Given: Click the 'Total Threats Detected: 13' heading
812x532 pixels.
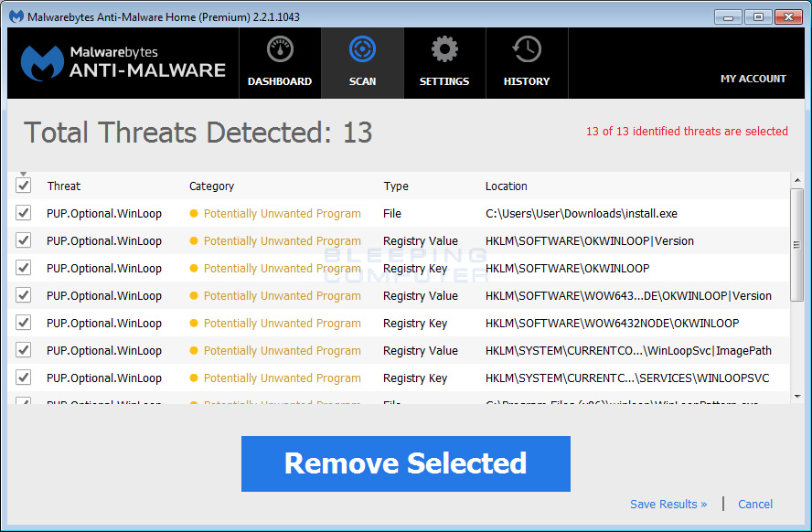Looking at the screenshot, I should 198,132.
